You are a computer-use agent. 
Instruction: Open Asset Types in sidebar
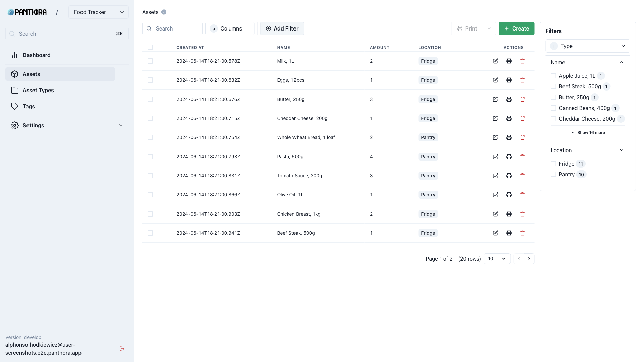click(x=38, y=90)
